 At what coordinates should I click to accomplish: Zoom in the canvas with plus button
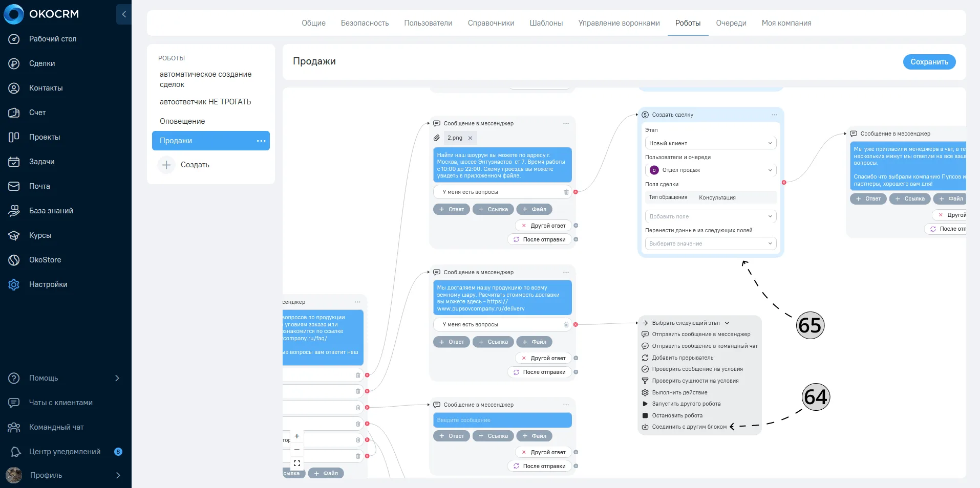(297, 436)
